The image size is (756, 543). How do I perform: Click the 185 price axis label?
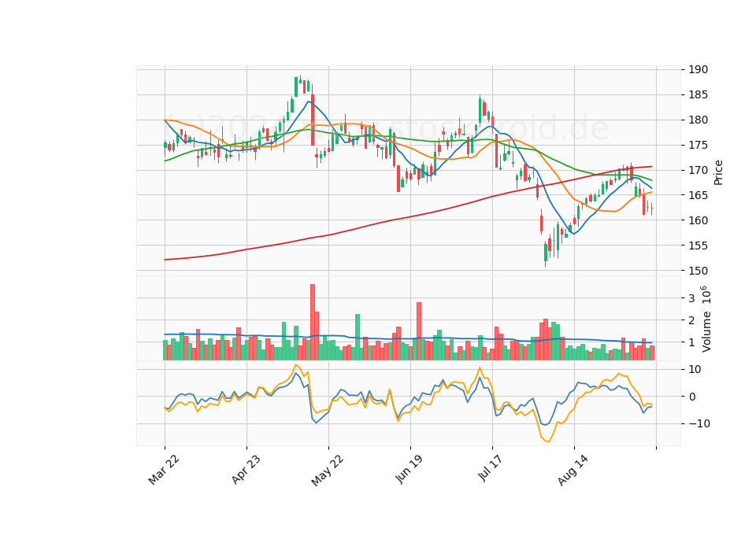(x=699, y=95)
